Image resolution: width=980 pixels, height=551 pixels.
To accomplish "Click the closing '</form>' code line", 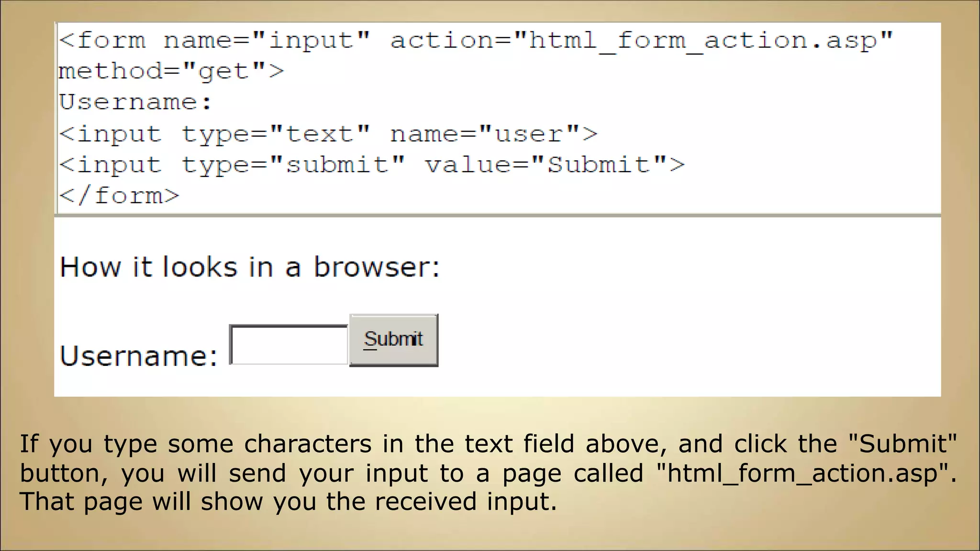I will pyautogui.click(x=119, y=196).
